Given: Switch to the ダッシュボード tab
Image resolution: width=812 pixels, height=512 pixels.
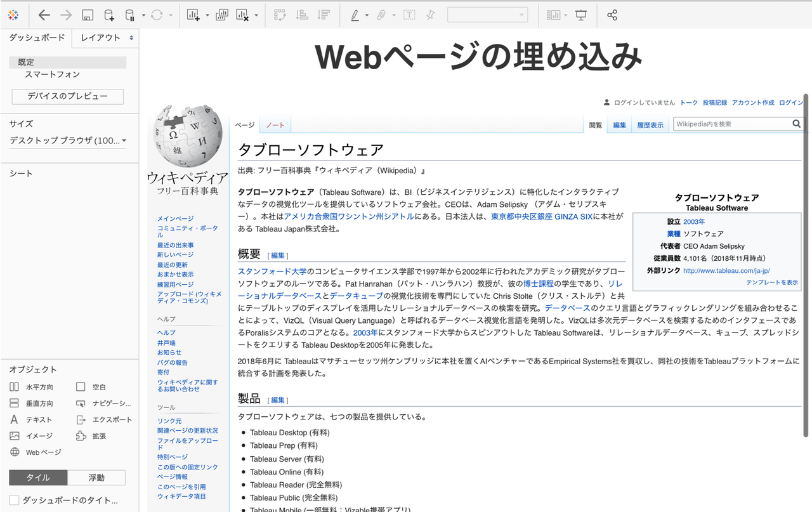Looking at the screenshot, I should pyautogui.click(x=36, y=38).
